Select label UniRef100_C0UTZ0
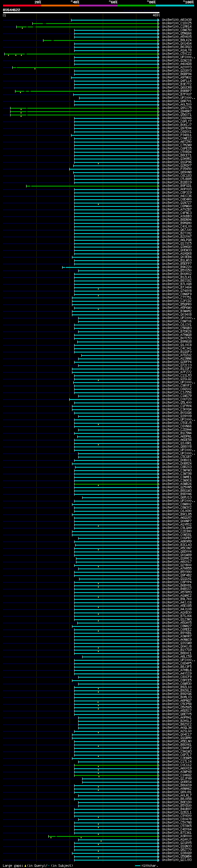 pyautogui.click(x=176, y=399)
